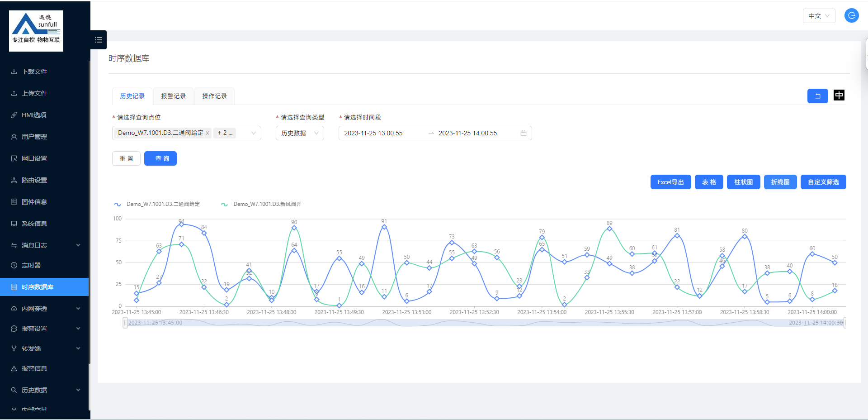This screenshot has width=868, height=420.
Task: Toggle the 新风阀开 series in the chart legend
Action: pos(261,204)
